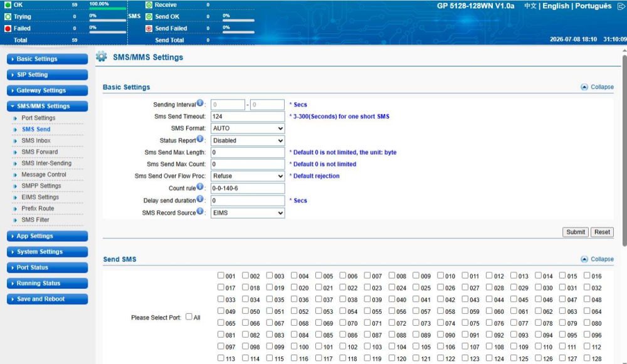Click the page vertical scrollbar
Image resolution: width=627 pixels, height=364 pixels.
[x=624, y=150]
